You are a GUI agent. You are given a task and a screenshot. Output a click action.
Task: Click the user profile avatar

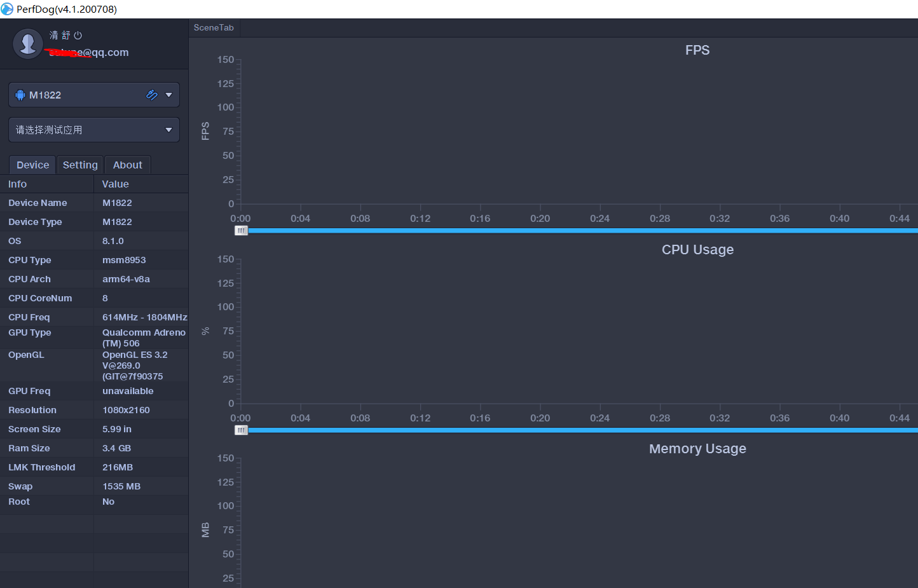click(27, 44)
